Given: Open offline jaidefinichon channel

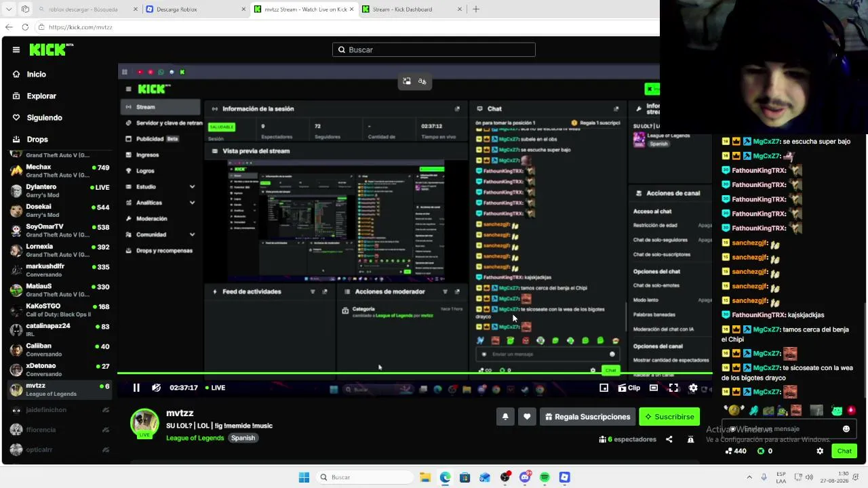Looking at the screenshot, I should click(60, 410).
